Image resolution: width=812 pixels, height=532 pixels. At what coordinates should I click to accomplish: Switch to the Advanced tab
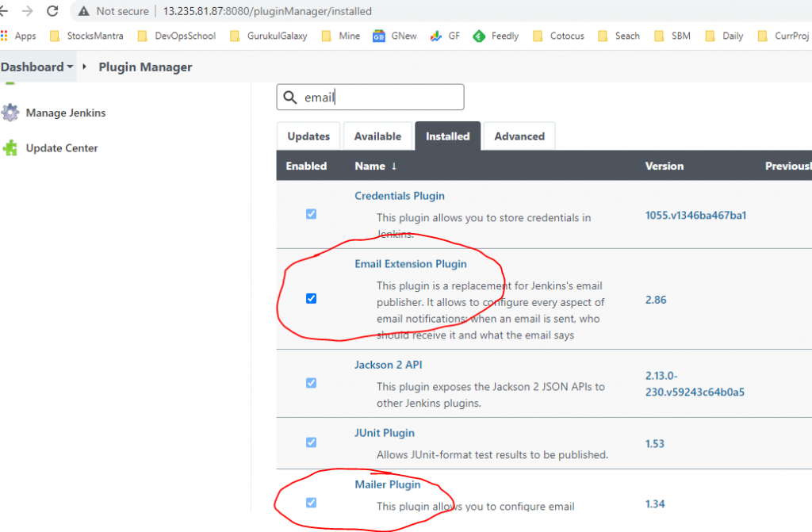519,136
